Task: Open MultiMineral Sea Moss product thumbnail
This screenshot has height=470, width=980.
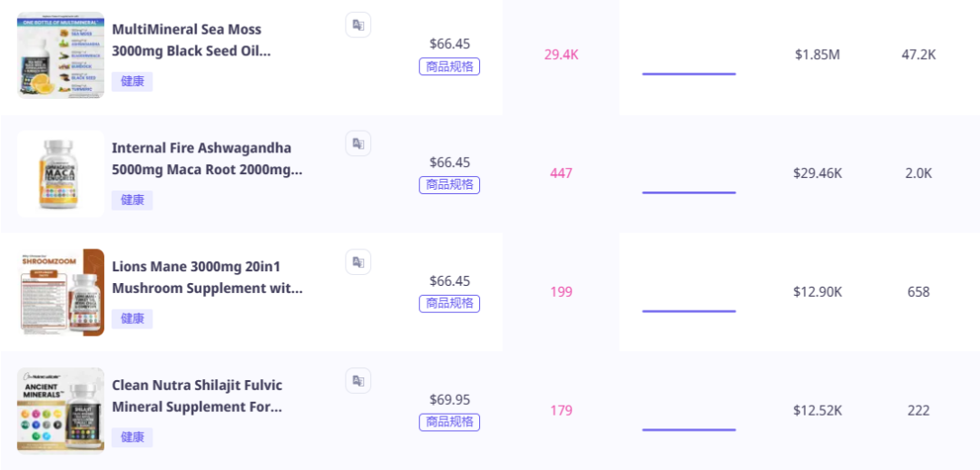Action: (61, 55)
